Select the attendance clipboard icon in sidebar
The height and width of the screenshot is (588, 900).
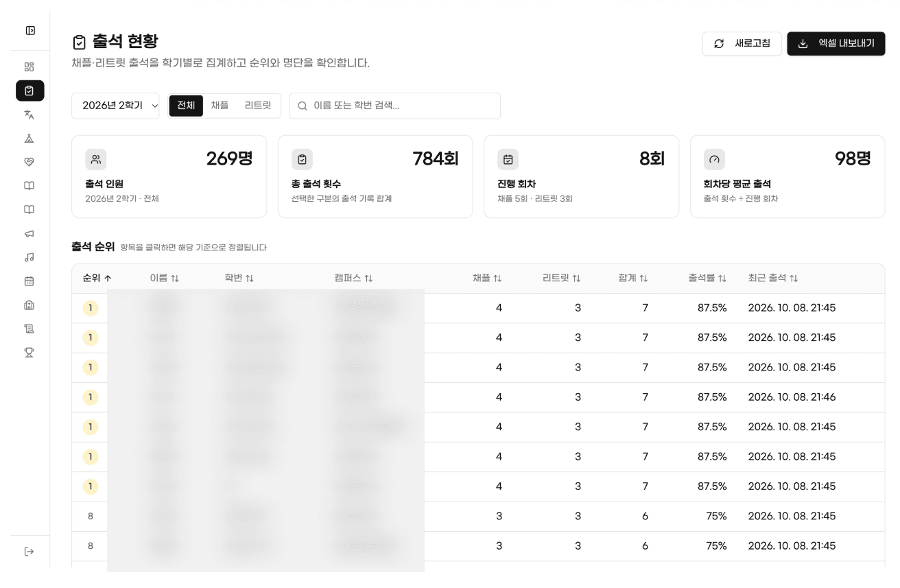coord(29,91)
